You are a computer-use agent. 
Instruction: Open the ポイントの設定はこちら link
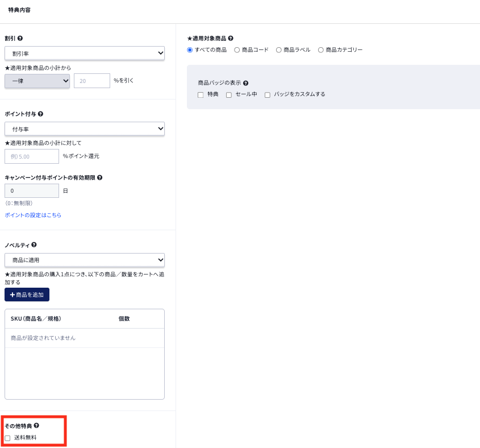click(33, 215)
